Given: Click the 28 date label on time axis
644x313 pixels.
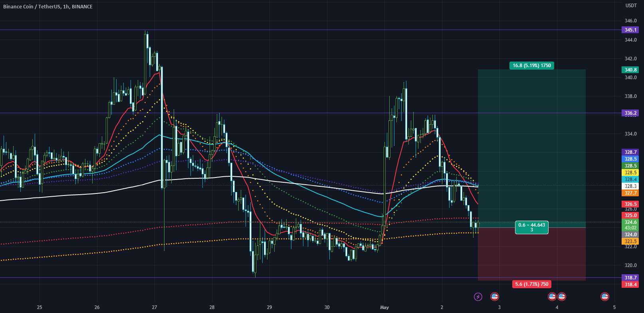Looking at the screenshot, I should 212,307.
